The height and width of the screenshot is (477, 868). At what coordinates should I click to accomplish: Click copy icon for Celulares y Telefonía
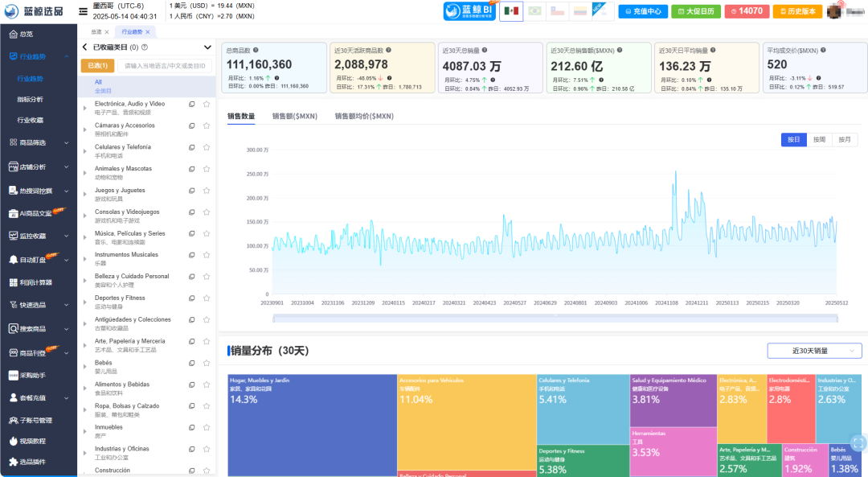pos(191,147)
